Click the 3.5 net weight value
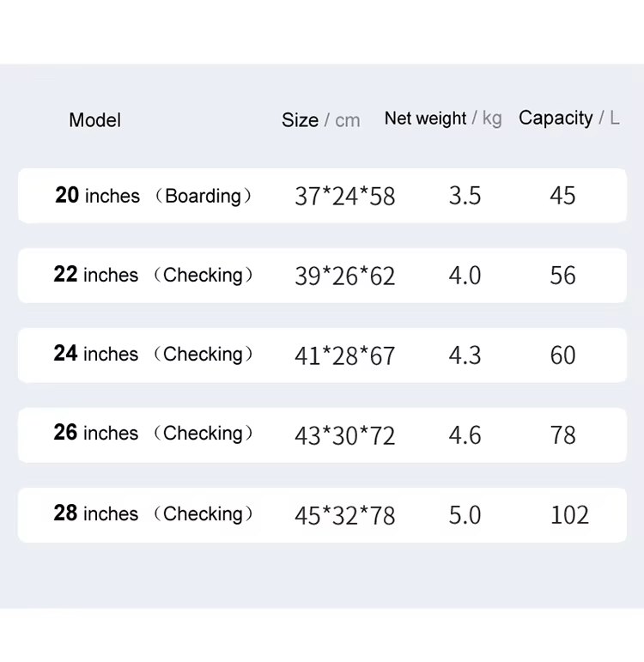Screen dimensions: 644x662 [465, 196]
